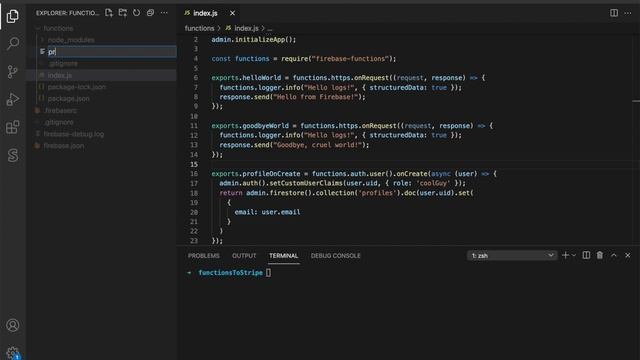Viewport: 640px width, 360px height.
Task: Click on exports.goodbyeWorld in the code
Action: click(251, 126)
